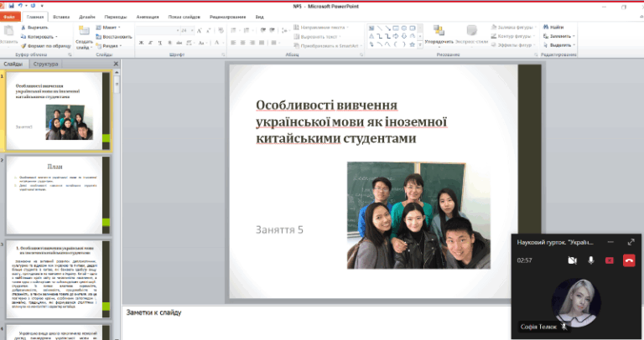
Task: Toggle strikethrough abc formatting
Action: pyautogui.click(x=179, y=43)
